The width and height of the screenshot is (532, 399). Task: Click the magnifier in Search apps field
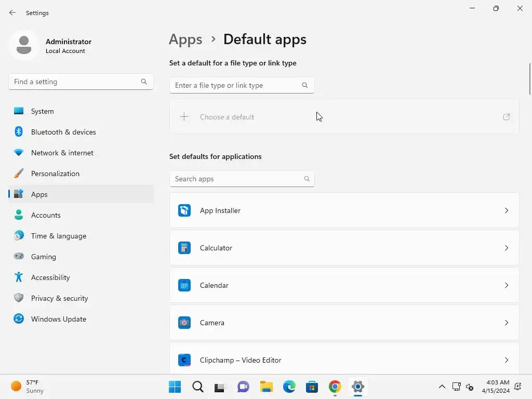[307, 179]
